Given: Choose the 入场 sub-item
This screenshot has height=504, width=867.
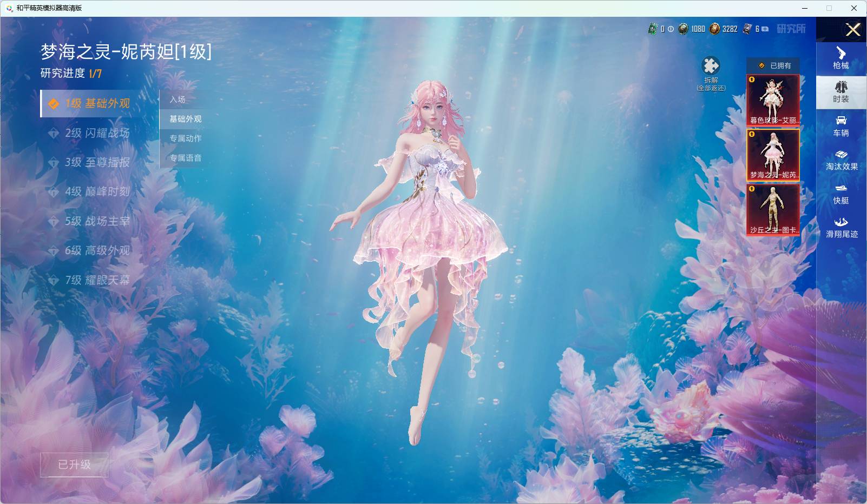Looking at the screenshot, I should 178,100.
